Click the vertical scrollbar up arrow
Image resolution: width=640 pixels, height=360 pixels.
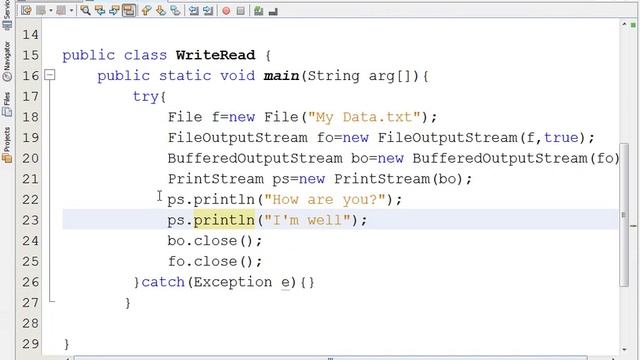click(x=624, y=24)
